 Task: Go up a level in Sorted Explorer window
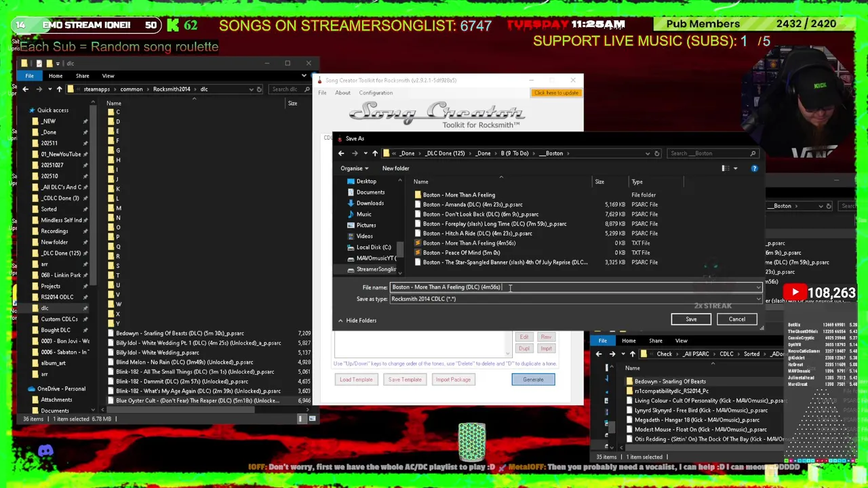pos(633,354)
